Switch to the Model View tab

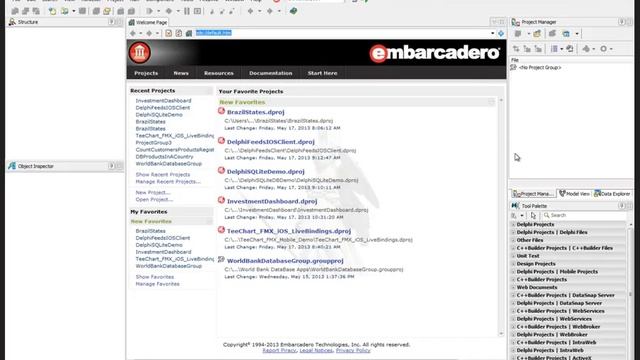[574, 194]
